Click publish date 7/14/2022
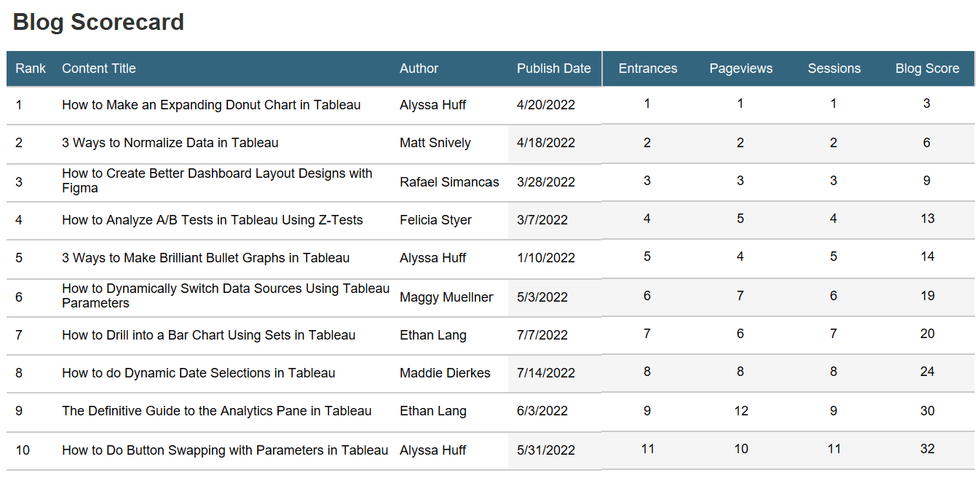This screenshot has width=980, height=478. tap(546, 373)
